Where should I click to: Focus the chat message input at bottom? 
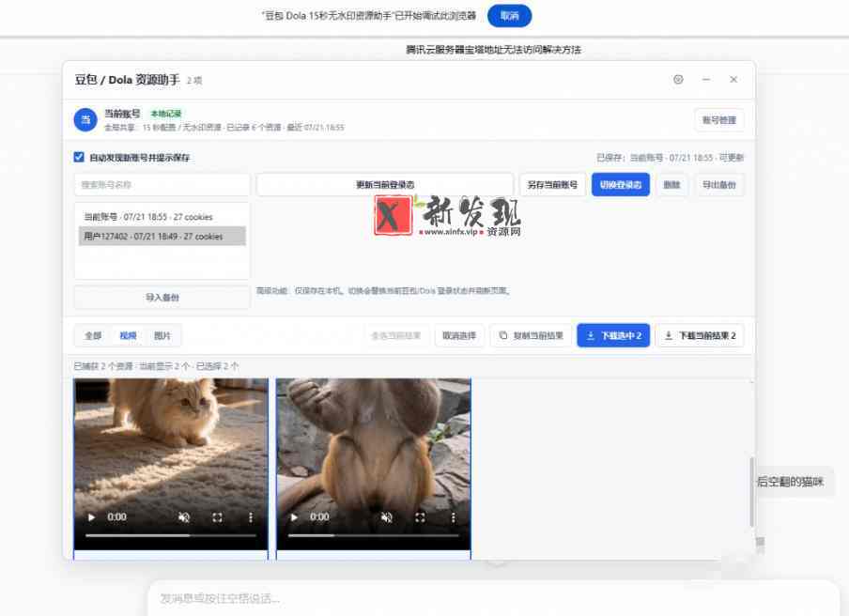click(493, 598)
